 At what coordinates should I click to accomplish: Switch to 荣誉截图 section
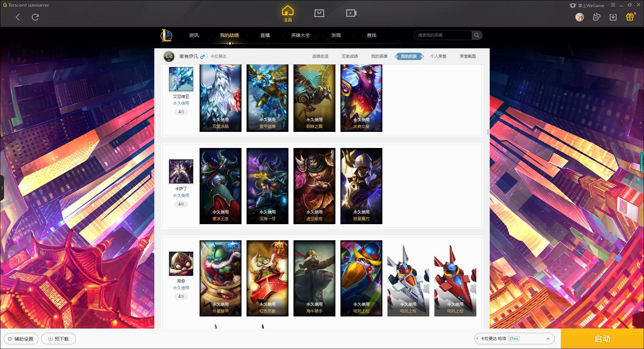[468, 56]
